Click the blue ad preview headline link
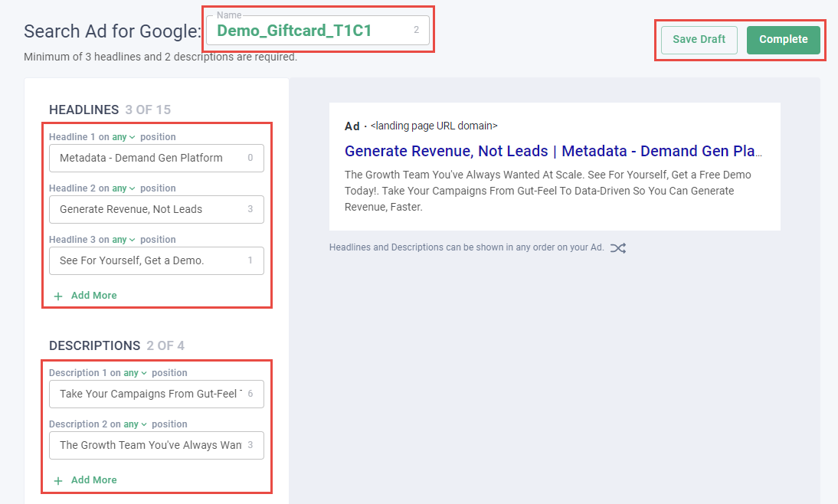Image resolution: width=838 pixels, height=504 pixels. click(x=553, y=151)
